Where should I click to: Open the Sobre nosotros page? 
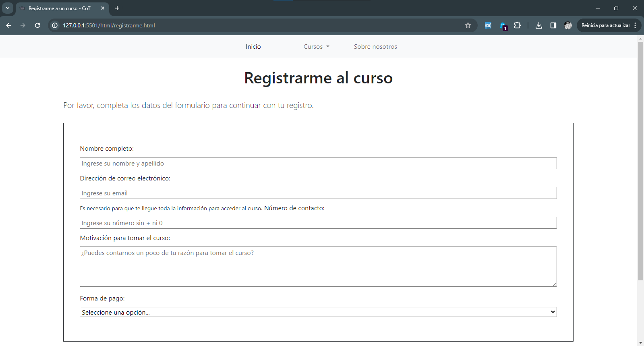(375, 47)
